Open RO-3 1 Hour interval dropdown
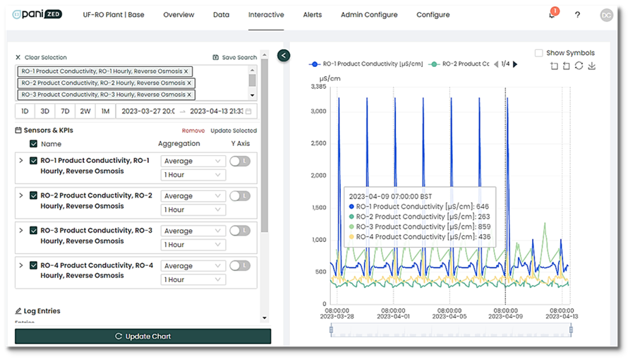 click(193, 245)
